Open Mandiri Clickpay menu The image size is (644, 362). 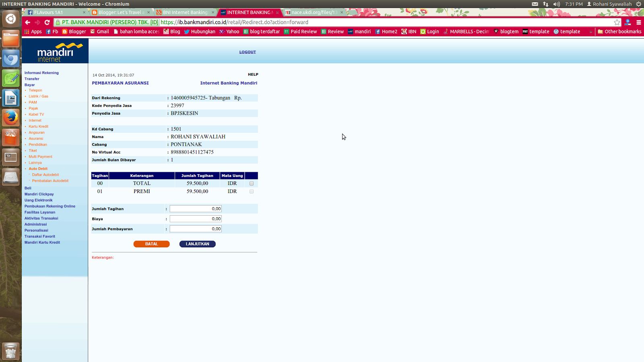pos(39,194)
